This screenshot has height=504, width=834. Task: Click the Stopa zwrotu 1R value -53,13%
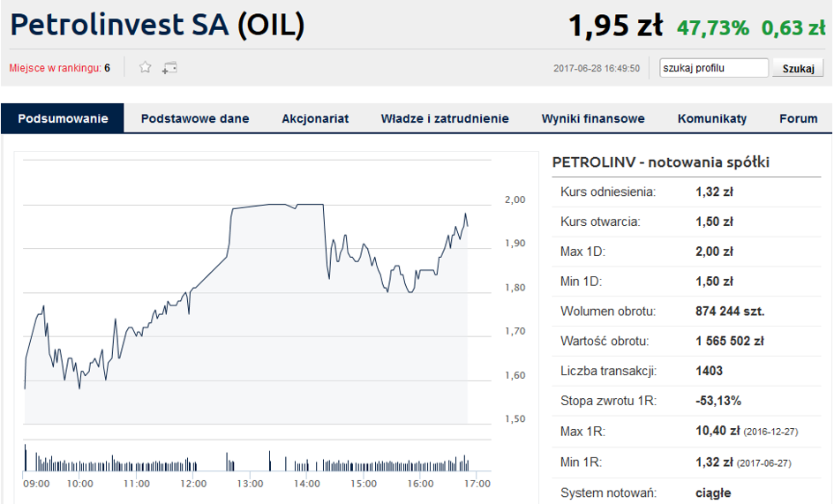(718, 401)
